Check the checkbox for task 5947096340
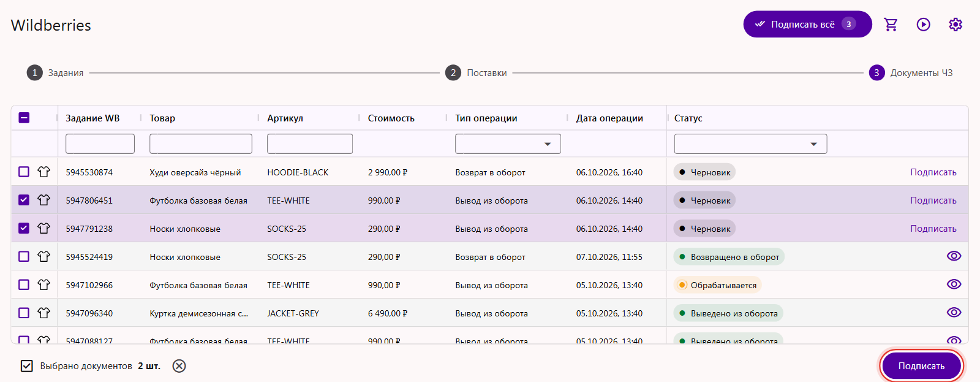Screen dimensions: 980x382 click(24, 313)
